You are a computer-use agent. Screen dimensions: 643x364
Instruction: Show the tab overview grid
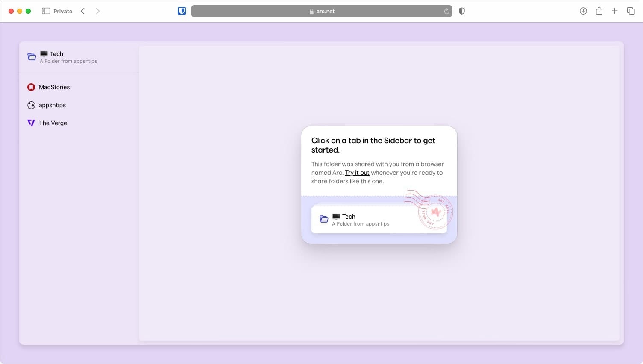click(631, 11)
